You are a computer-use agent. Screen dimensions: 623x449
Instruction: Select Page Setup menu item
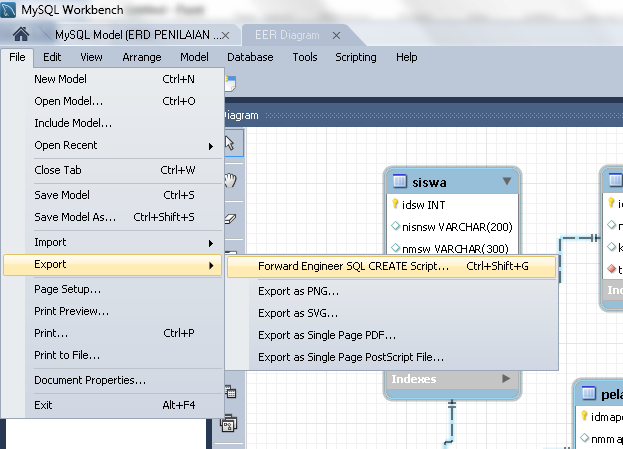tap(112, 289)
